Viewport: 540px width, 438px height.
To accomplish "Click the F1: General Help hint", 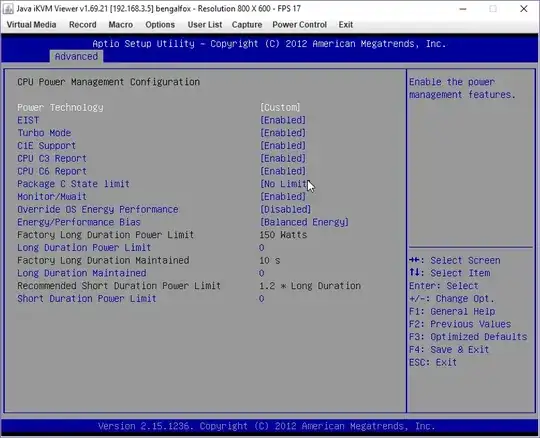I will pos(452,311).
